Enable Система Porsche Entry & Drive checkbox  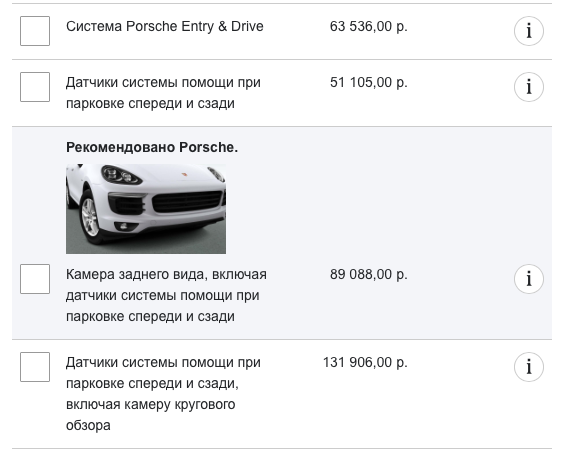coord(35,31)
